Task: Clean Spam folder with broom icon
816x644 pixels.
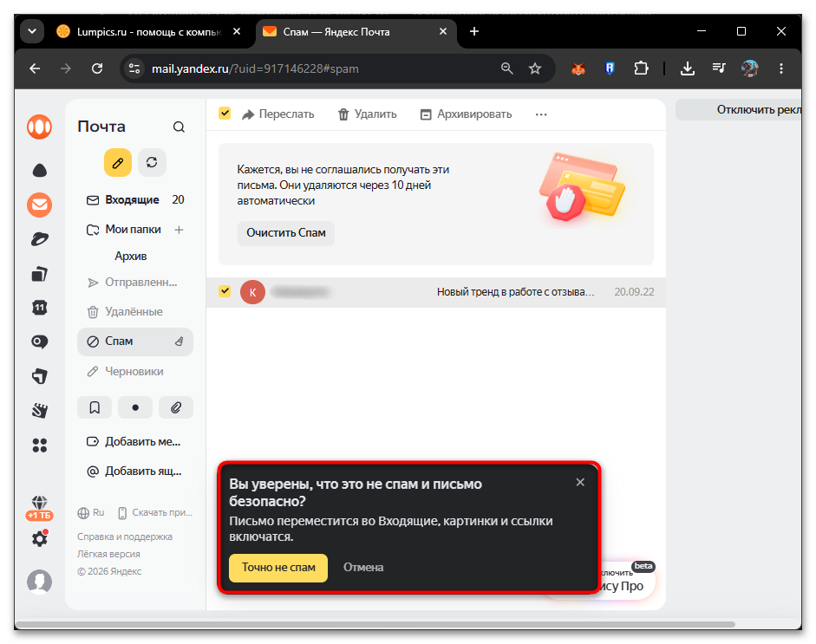Action: pos(179,342)
